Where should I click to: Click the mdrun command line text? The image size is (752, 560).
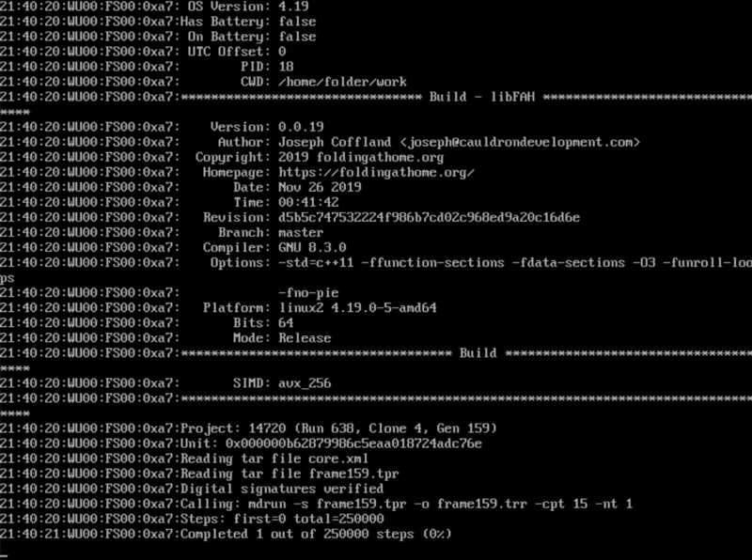[440, 504]
